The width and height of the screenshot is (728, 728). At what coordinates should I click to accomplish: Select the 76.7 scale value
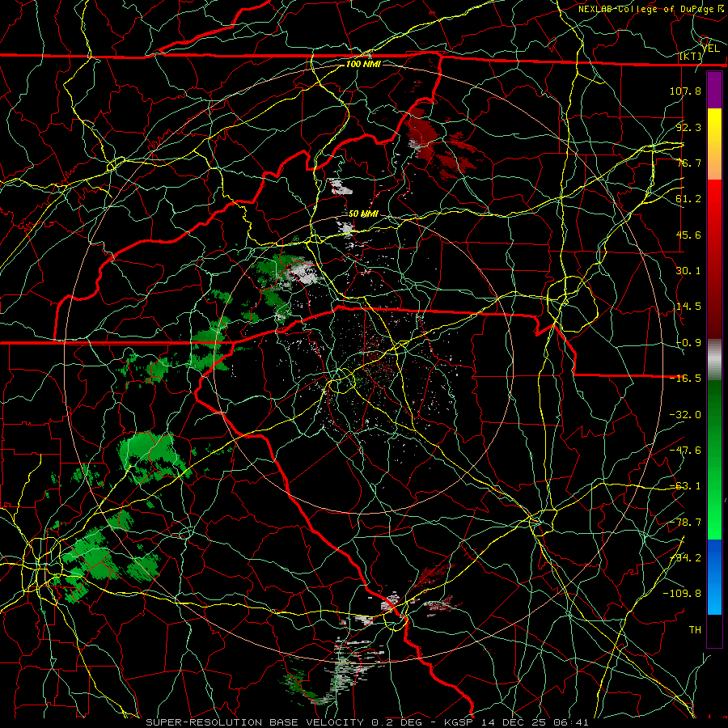click(x=688, y=163)
